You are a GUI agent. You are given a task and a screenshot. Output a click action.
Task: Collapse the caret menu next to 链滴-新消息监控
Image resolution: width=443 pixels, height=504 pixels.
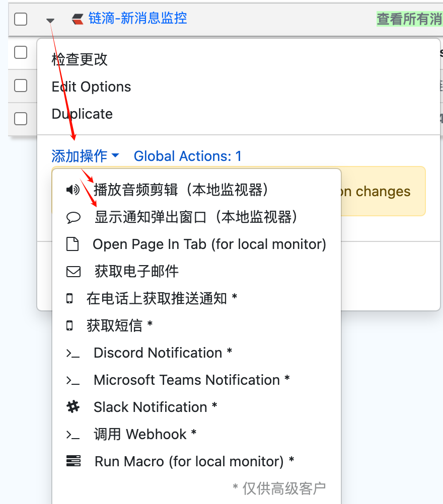tap(50, 20)
